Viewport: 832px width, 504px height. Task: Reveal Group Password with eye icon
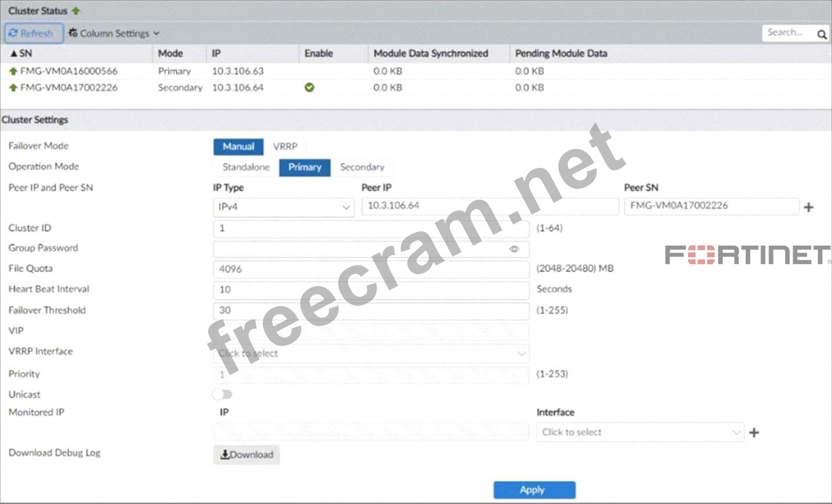[514, 249]
